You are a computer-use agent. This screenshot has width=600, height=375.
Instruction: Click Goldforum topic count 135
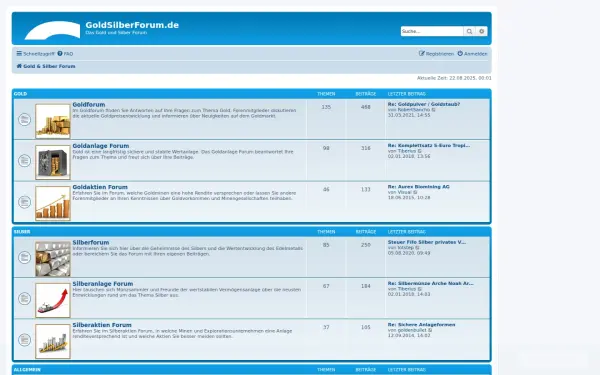point(326,107)
